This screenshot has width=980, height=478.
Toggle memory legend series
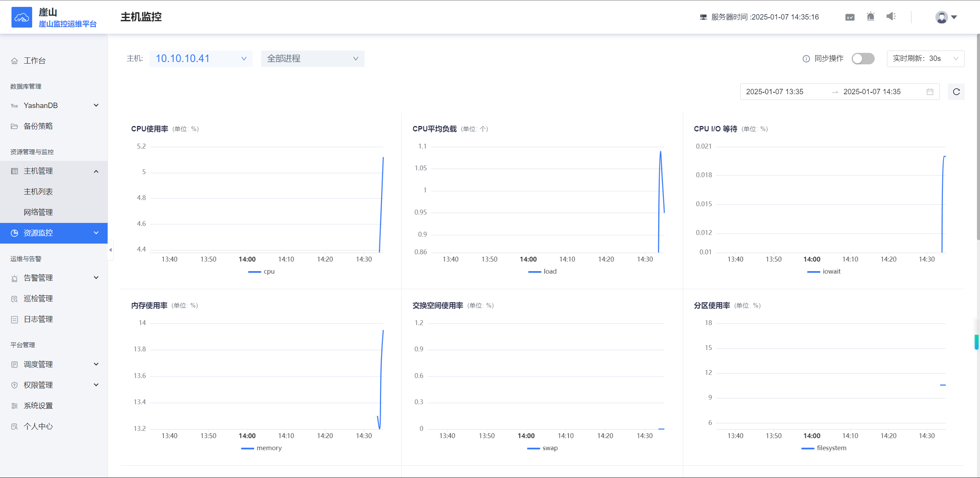[262, 448]
